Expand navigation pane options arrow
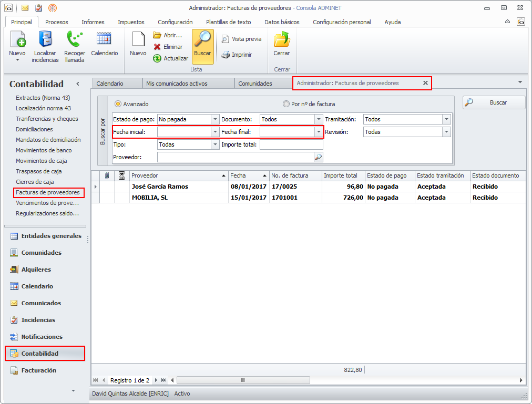This screenshot has width=532, height=404. [73, 391]
